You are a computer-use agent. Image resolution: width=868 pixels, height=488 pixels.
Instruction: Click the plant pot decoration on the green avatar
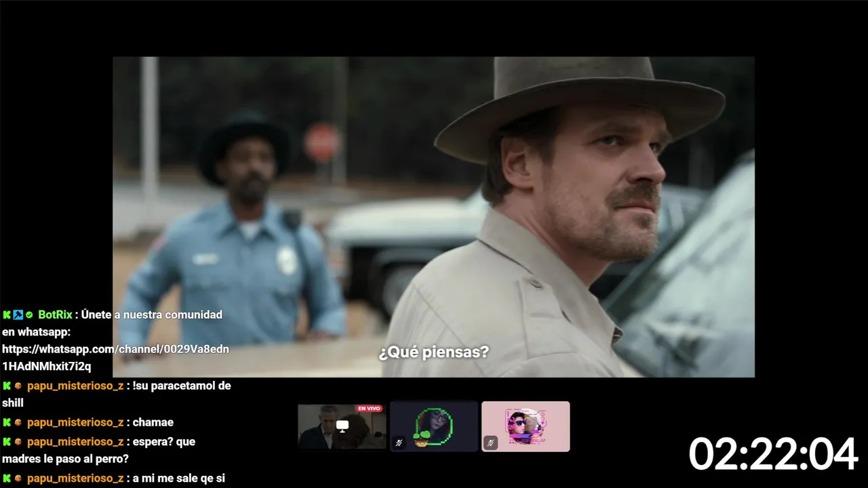(422, 439)
